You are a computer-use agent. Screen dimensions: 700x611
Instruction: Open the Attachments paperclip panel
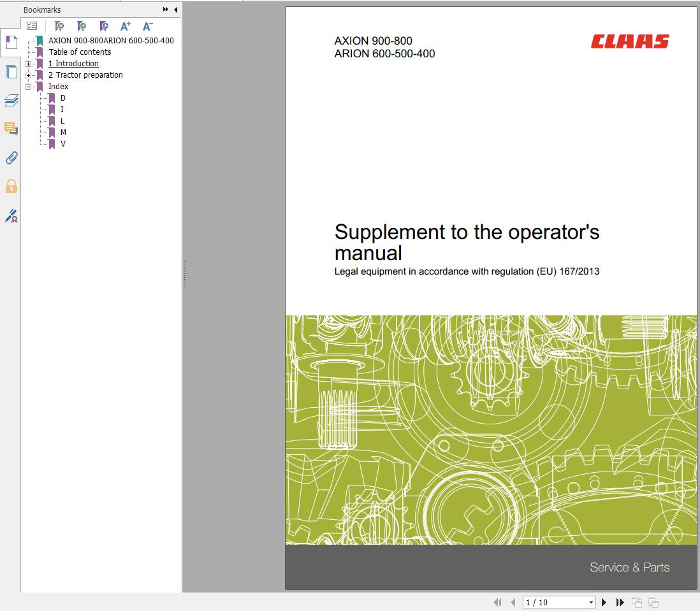click(11, 157)
